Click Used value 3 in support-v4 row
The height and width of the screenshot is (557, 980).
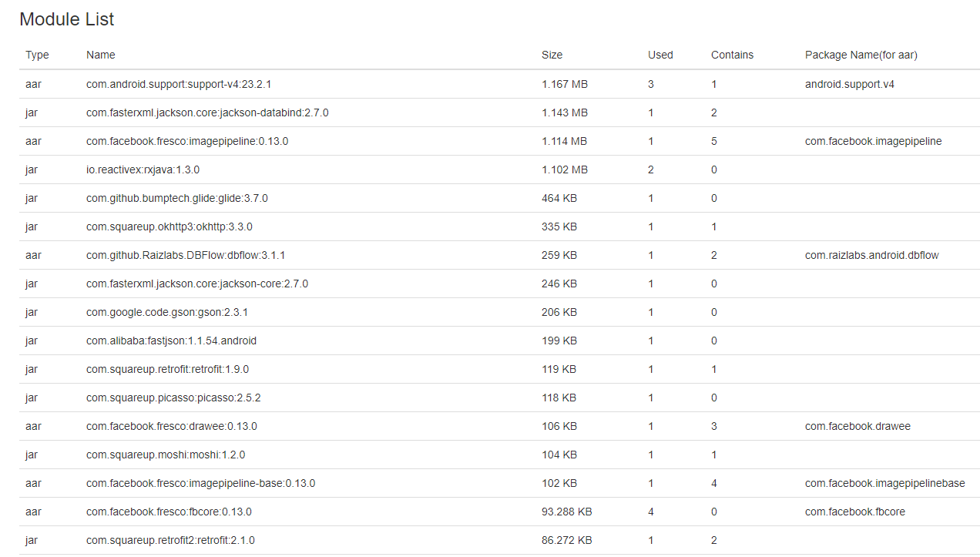coord(651,84)
